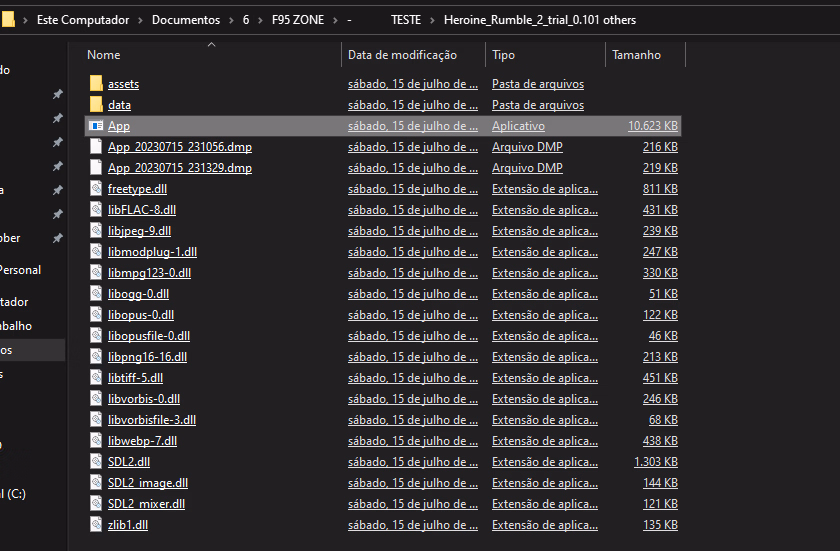
Task: Expand chevron after 6 breadcrumb
Action: pos(260,20)
